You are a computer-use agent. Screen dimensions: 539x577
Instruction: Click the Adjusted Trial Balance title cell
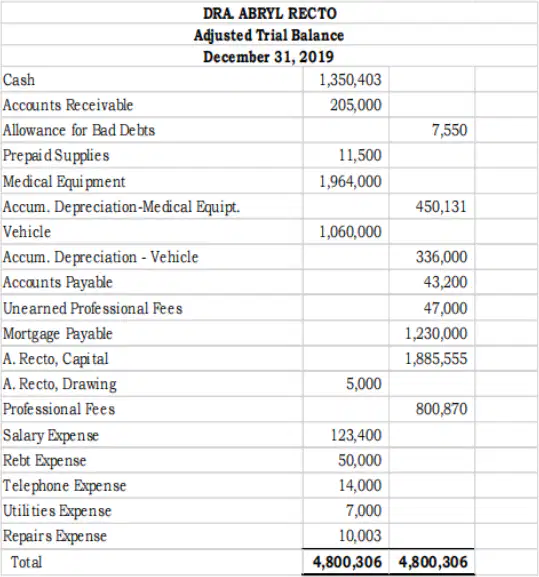point(269,35)
